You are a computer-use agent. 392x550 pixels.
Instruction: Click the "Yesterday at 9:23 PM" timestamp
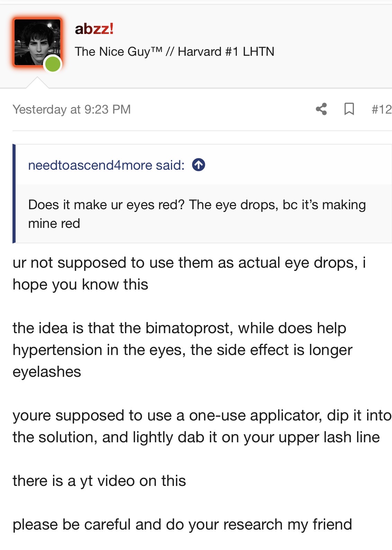click(72, 109)
